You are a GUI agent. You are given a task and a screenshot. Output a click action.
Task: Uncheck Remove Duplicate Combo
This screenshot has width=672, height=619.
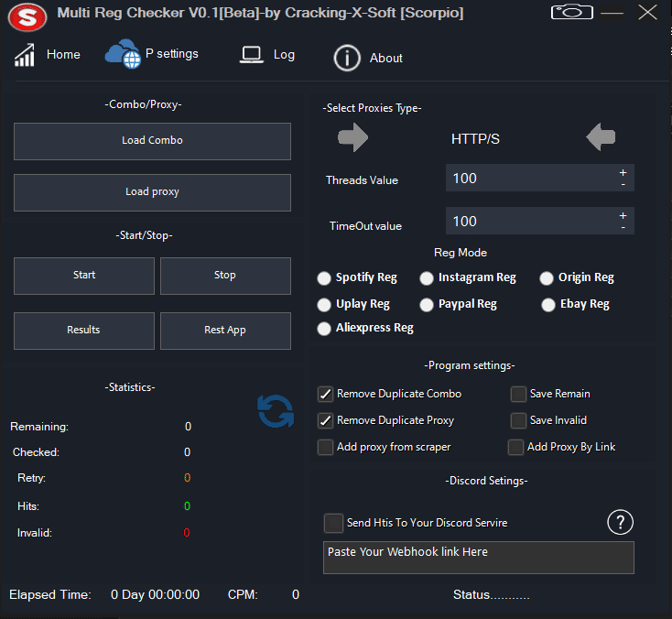(325, 394)
